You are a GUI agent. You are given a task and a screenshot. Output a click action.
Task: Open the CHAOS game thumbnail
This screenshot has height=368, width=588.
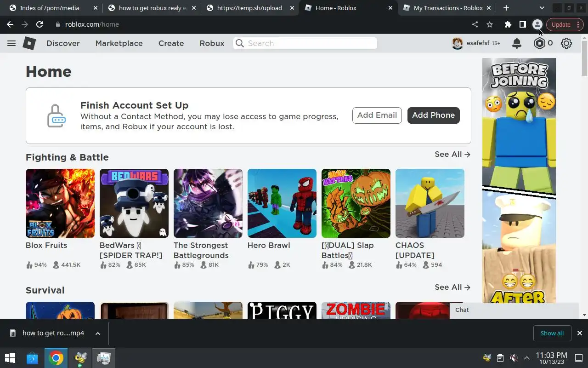[430, 203]
